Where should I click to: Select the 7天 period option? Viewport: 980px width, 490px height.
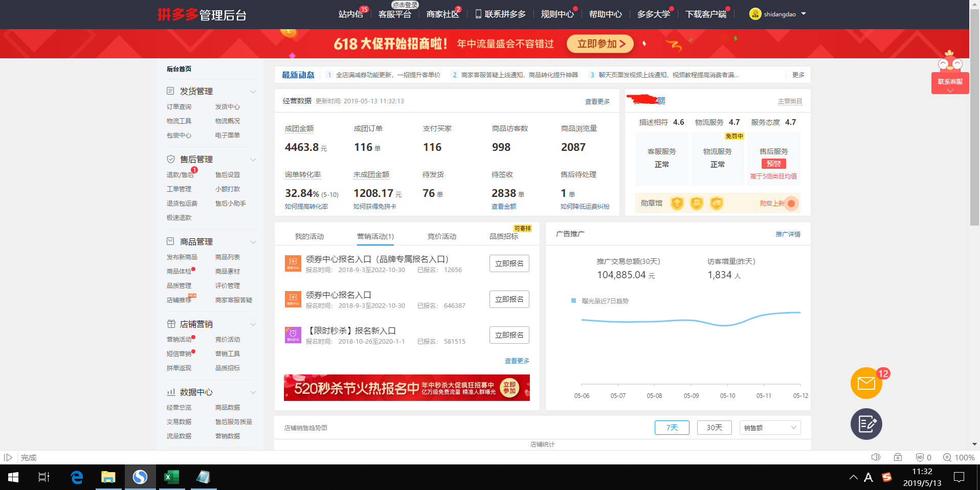tap(672, 427)
